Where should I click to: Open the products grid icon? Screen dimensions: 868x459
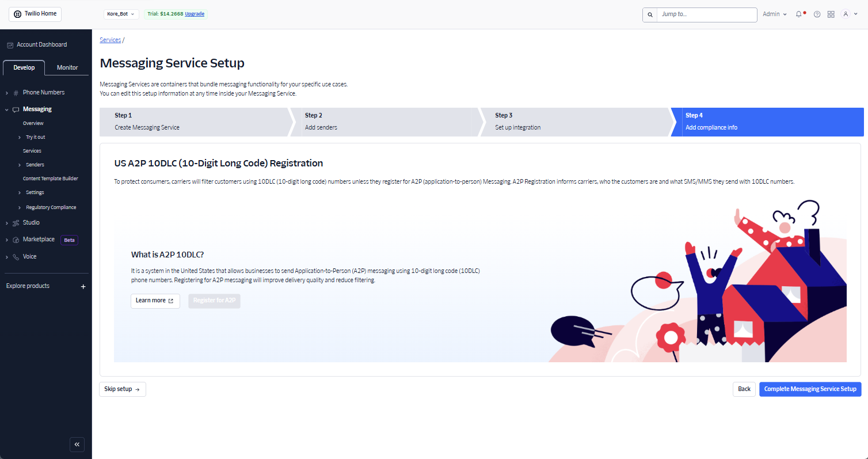831,14
